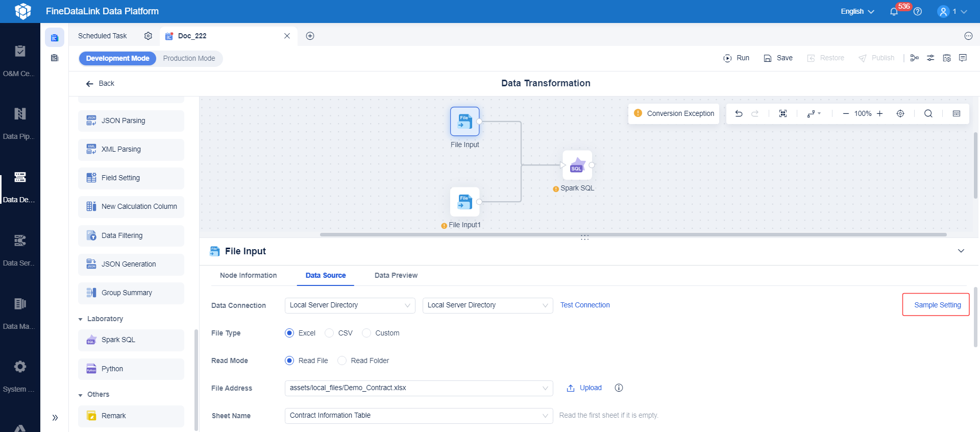
Task: Expand the left sidebar with double chevron
Action: click(x=55, y=418)
